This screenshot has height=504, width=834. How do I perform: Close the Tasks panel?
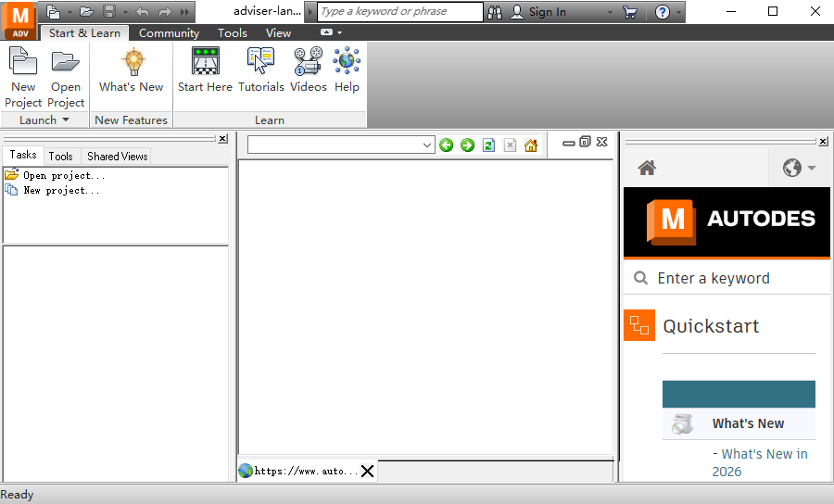pos(222,139)
